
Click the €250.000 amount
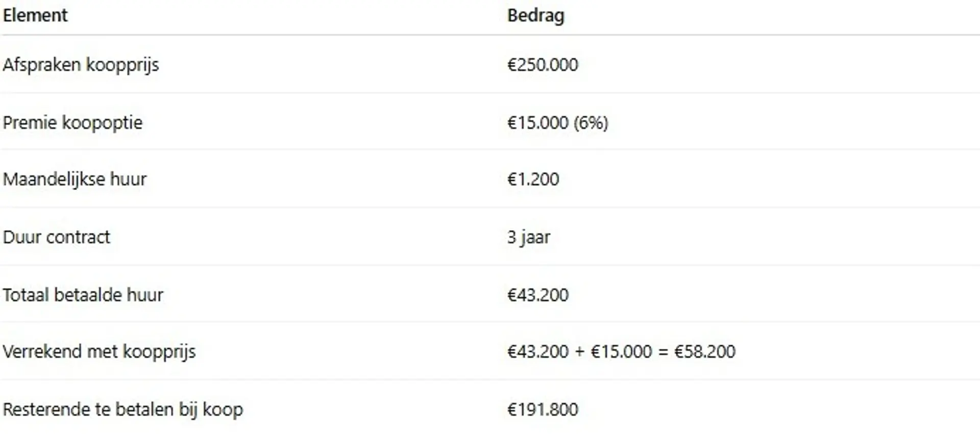(x=543, y=65)
